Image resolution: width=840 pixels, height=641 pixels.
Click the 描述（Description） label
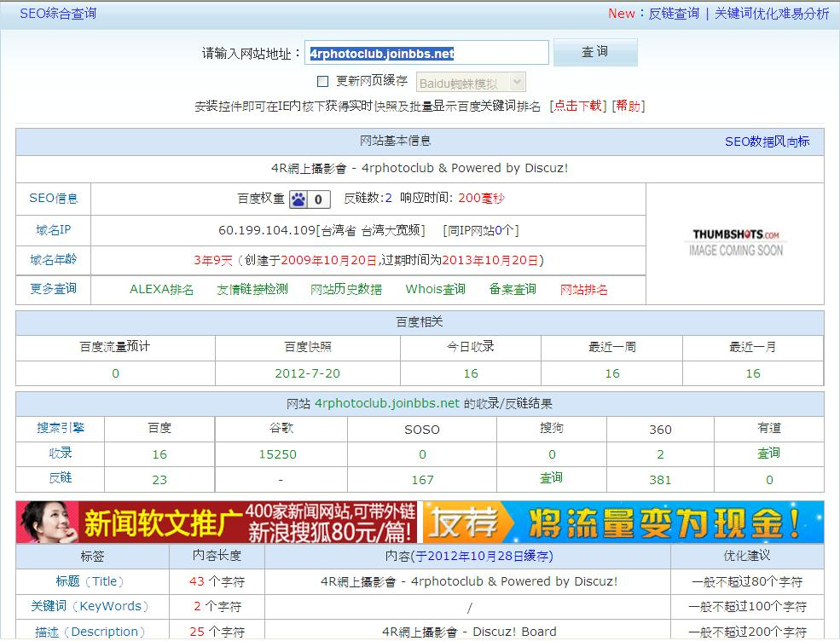tap(90, 632)
